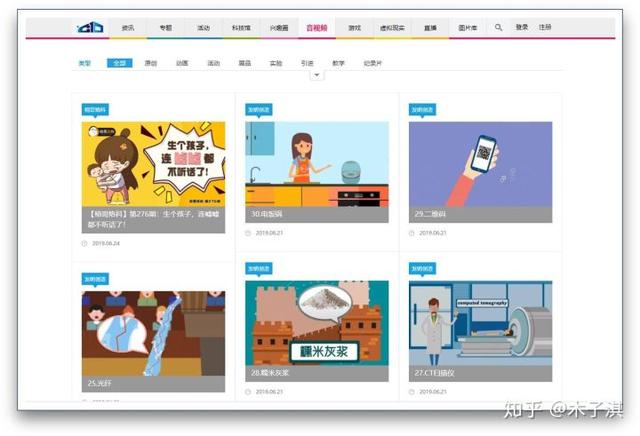Open the 资讯 navigation tab
Screen dimensions: 640x436
tap(128, 28)
